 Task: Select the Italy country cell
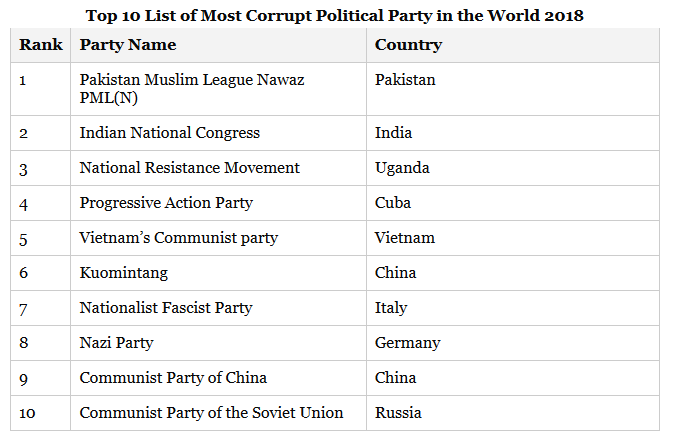tap(391, 308)
